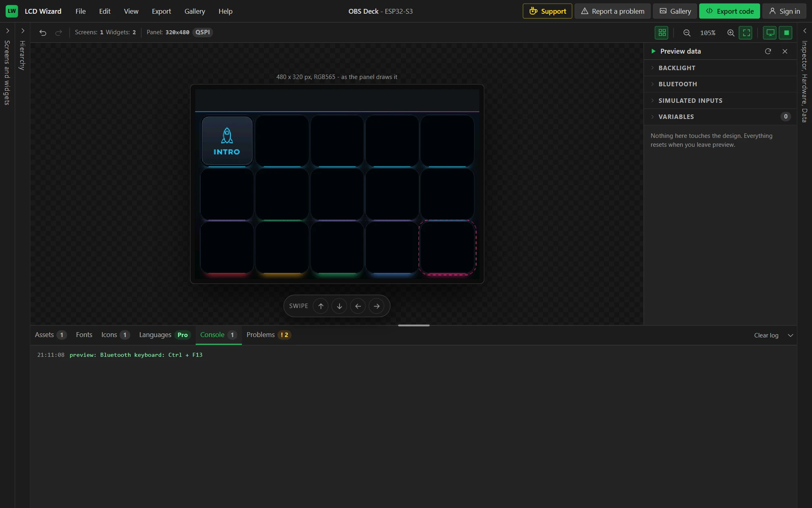Viewport: 812px width, 508px height.
Task: Open the Export menu
Action: click(161, 11)
